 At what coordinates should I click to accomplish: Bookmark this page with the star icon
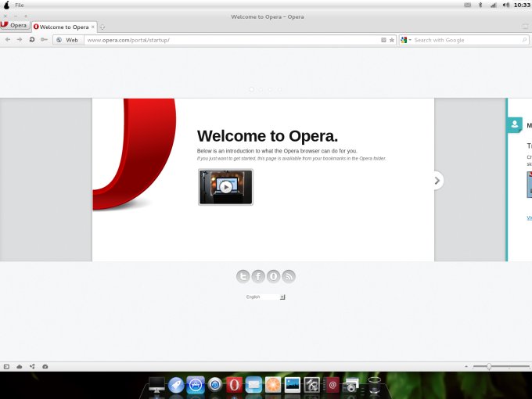(392, 40)
